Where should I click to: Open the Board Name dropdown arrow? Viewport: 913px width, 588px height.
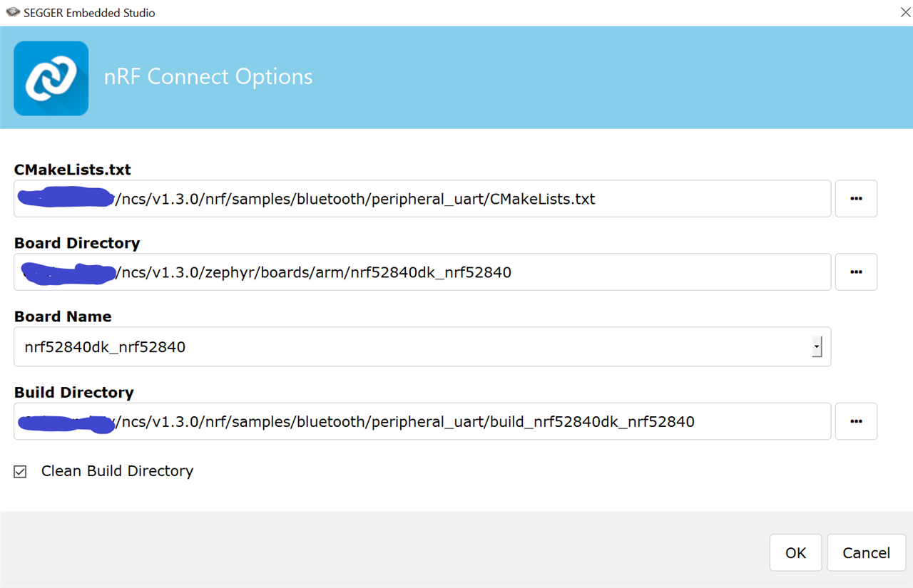[x=817, y=347]
